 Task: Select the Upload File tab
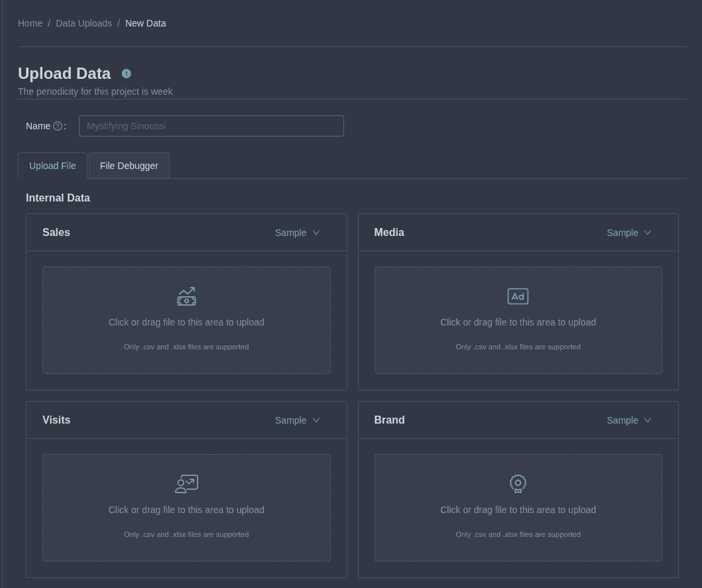coord(52,166)
